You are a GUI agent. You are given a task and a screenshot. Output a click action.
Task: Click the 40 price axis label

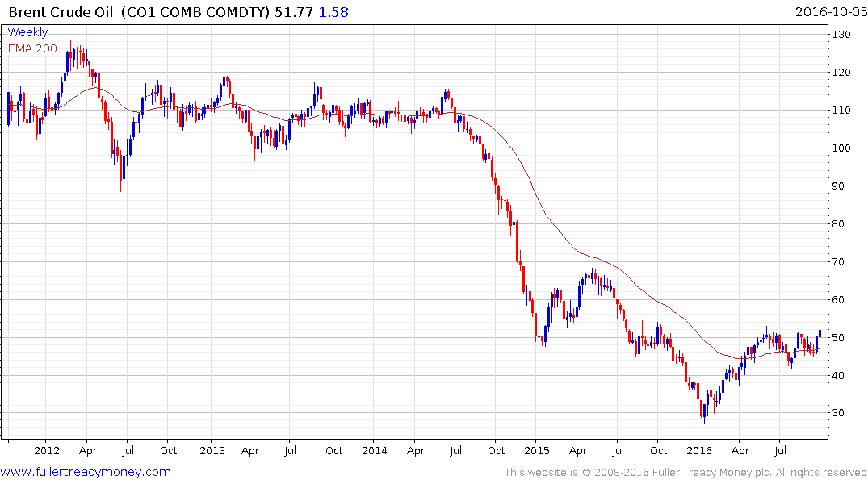pyautogui.click(x=839, y=376)
